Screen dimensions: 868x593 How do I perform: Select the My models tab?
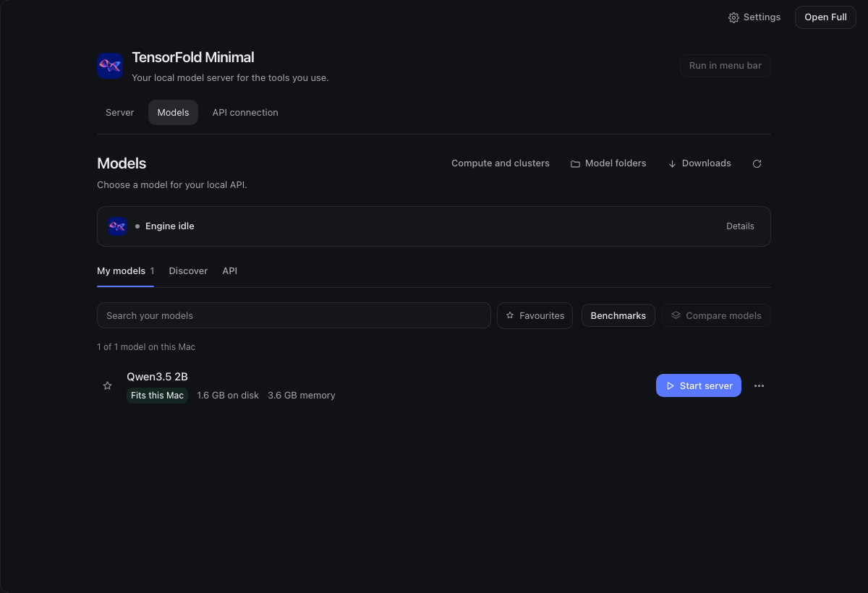(125, 271)
